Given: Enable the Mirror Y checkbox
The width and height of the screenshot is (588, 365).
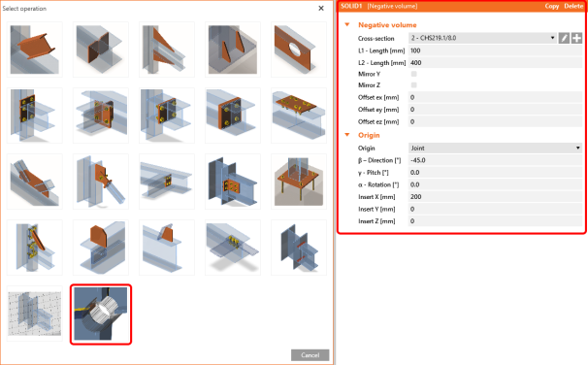Looking at the screenshot, I should point(414,74).
